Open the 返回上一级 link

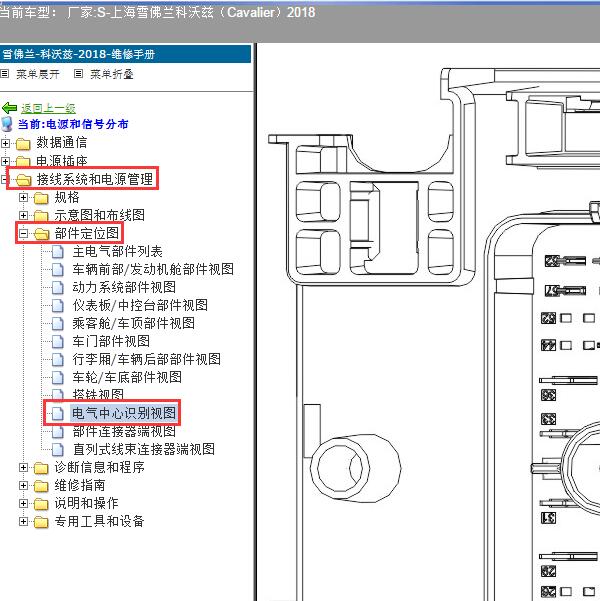[x=48, y=108]
